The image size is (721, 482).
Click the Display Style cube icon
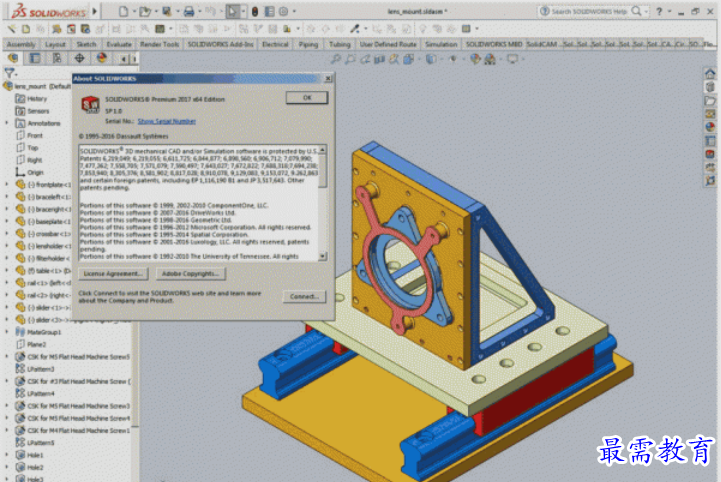(x=430, y=59)
